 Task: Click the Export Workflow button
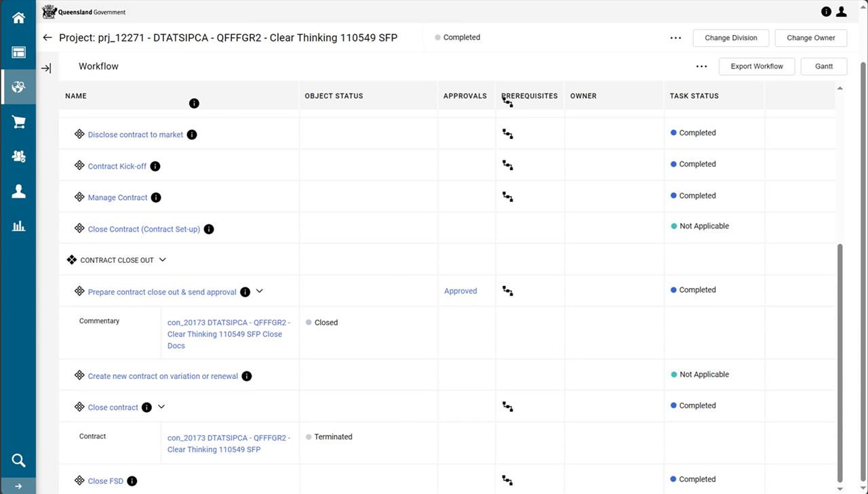click(757, 66)
